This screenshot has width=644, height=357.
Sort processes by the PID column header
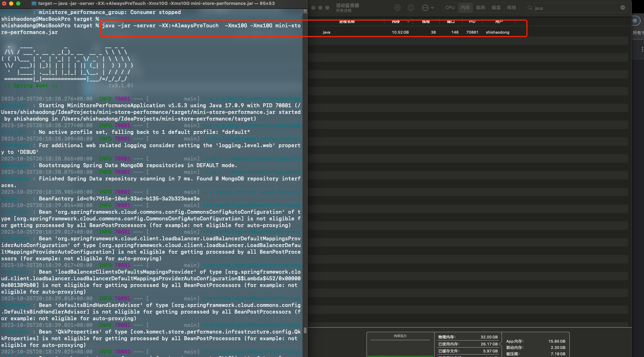(x=472, y=22)
